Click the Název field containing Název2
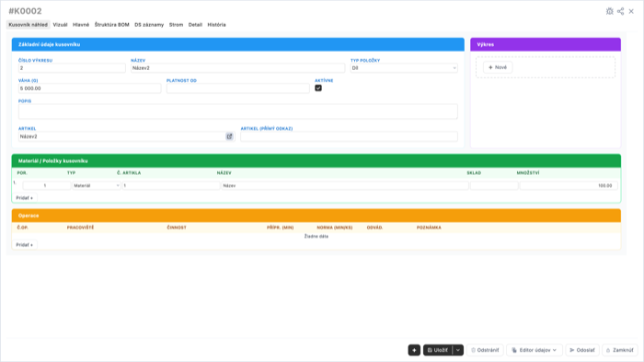This screenshot has width=644, height=362. (237, 68)
